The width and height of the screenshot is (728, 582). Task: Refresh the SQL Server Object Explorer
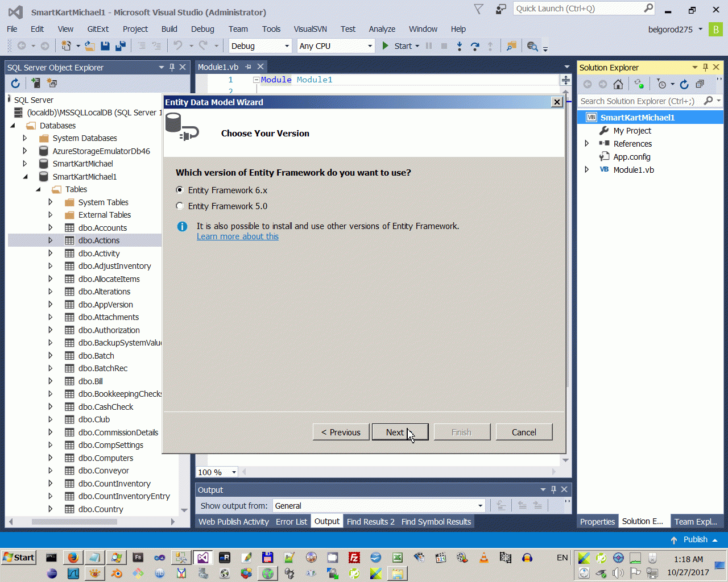pyautogui.click(x=15, y=84)
